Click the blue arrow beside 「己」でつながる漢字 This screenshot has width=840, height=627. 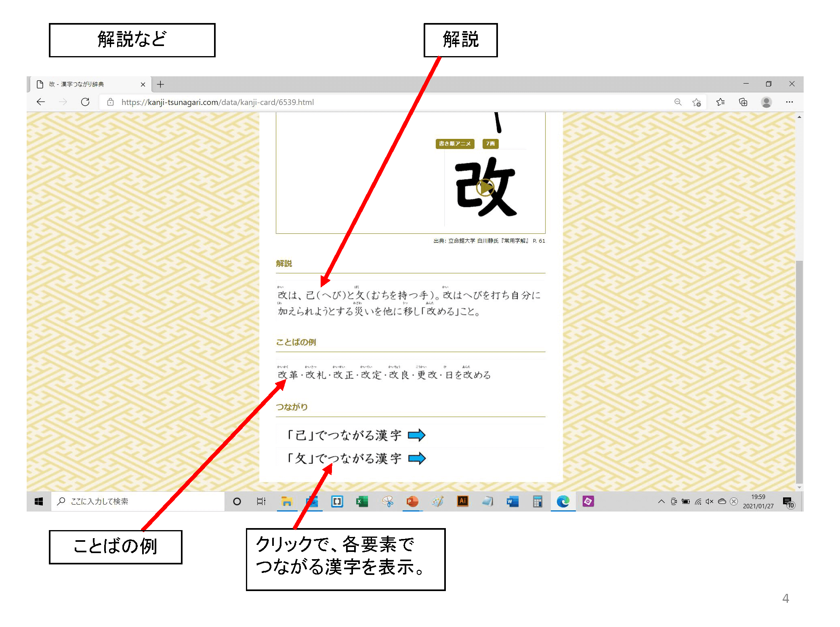pyautogui.click(x=418, y=435)
